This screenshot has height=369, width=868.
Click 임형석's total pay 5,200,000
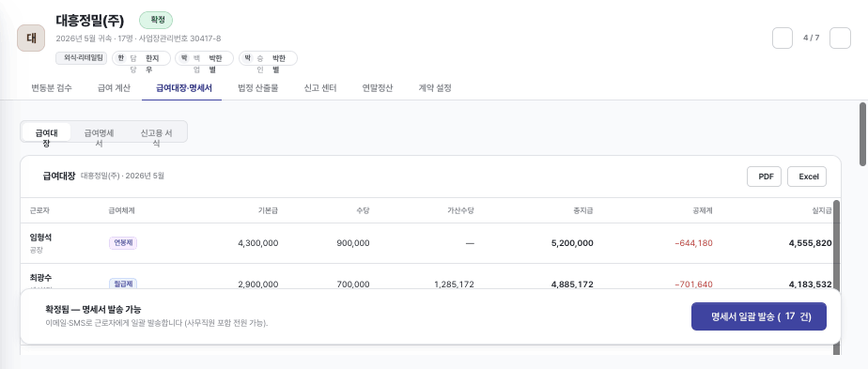click(572, 243)
